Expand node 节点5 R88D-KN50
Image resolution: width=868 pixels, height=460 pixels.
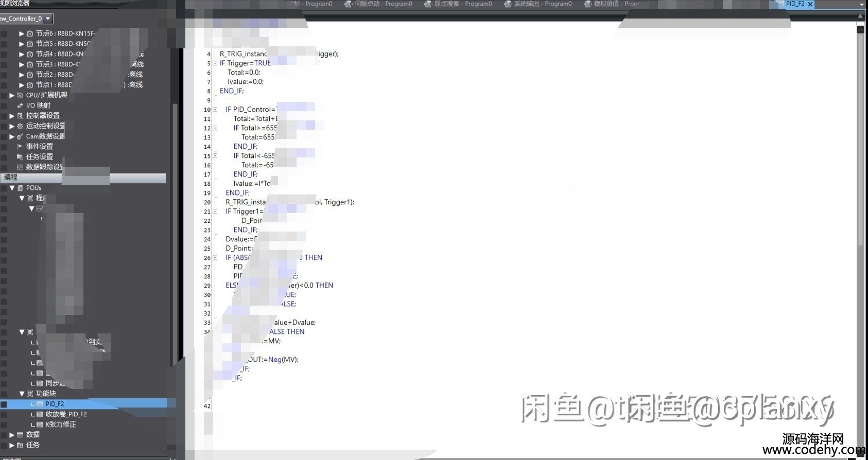click(22, 44)
